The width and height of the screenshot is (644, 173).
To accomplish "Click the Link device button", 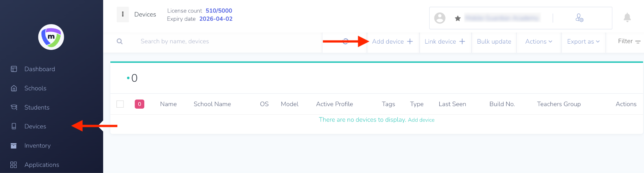I will [445, 41].
